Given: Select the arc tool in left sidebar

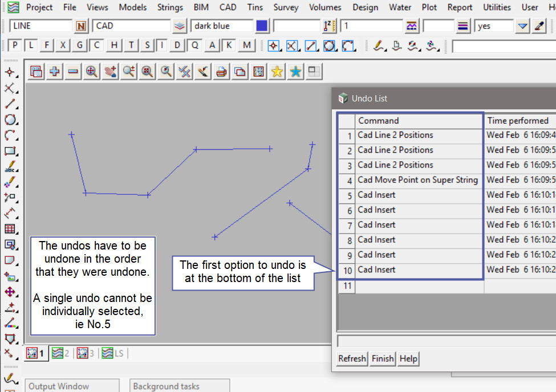Looking at the screenshot, I should click(x=10, y=136).
